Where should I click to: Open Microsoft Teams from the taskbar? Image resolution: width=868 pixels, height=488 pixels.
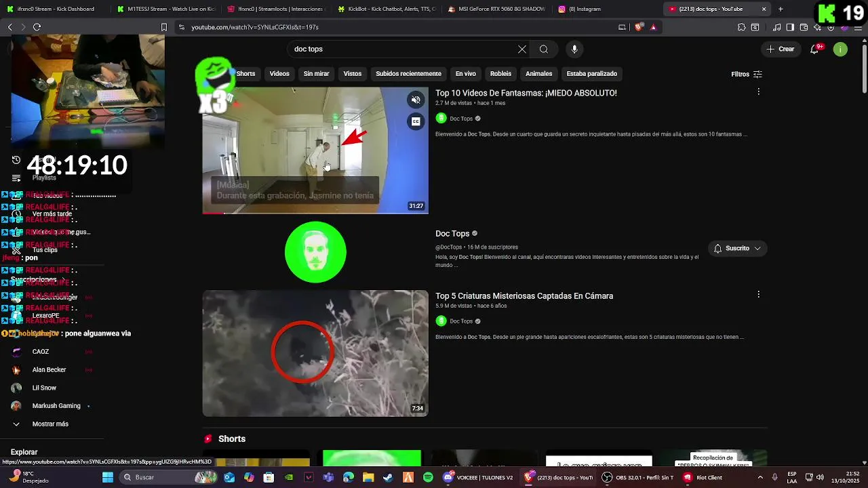point(329,477)
